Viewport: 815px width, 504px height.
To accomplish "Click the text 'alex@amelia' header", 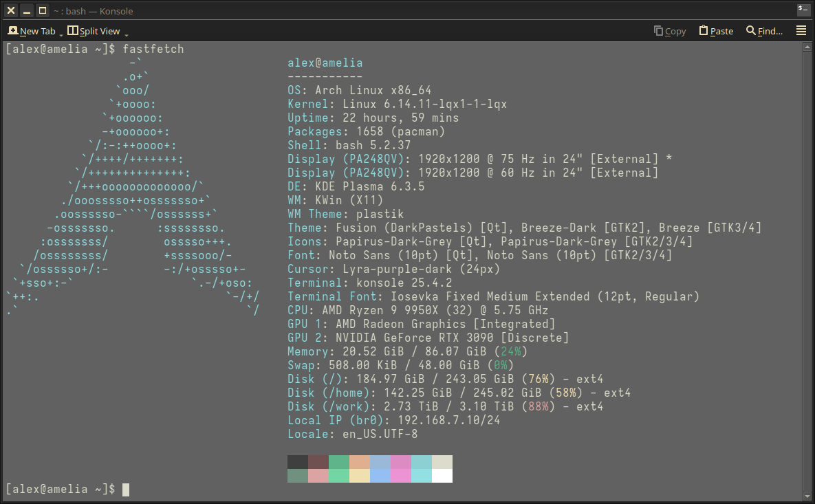I will click(325, 63).
